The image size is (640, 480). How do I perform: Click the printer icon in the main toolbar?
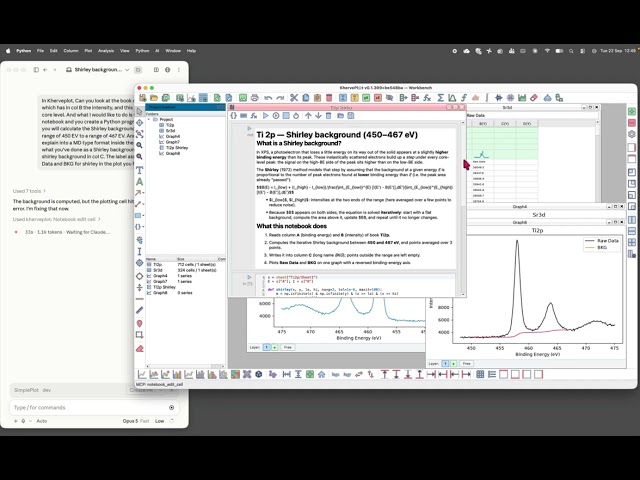pos(255,98)
